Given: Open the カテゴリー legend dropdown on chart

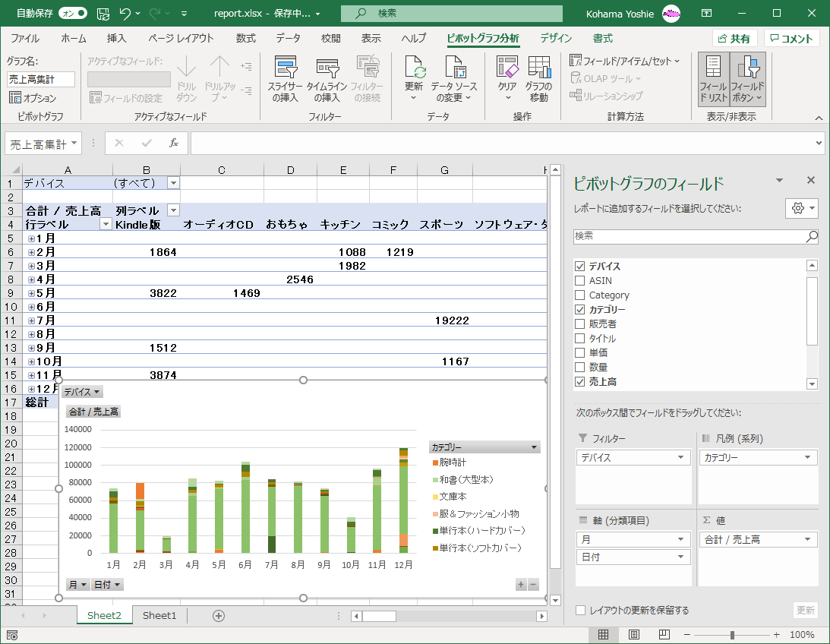Looking at the screenshot, I should [x=535, y=448].
